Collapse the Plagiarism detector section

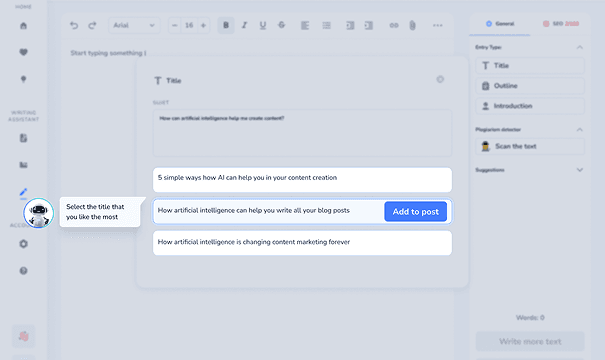click(580, 129)
